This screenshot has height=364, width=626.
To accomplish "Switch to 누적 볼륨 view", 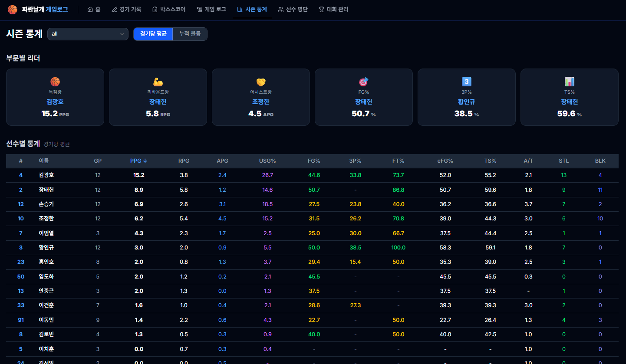I will point(190,34).
